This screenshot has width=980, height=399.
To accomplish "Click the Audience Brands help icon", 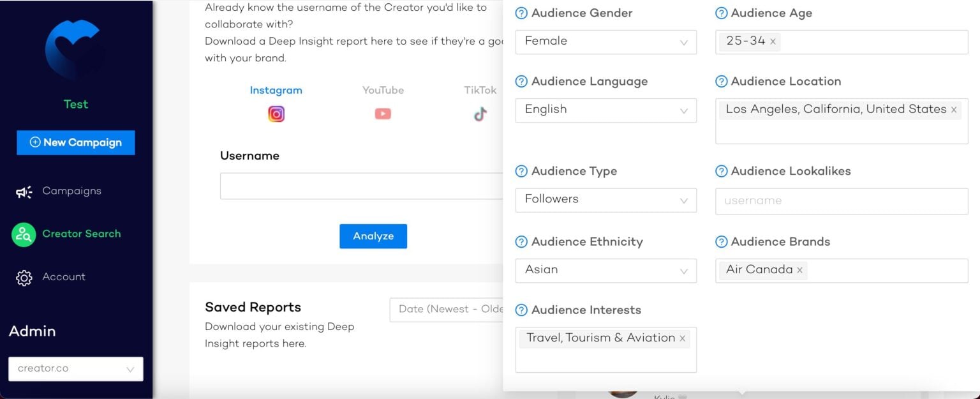I will click(720, 241).
